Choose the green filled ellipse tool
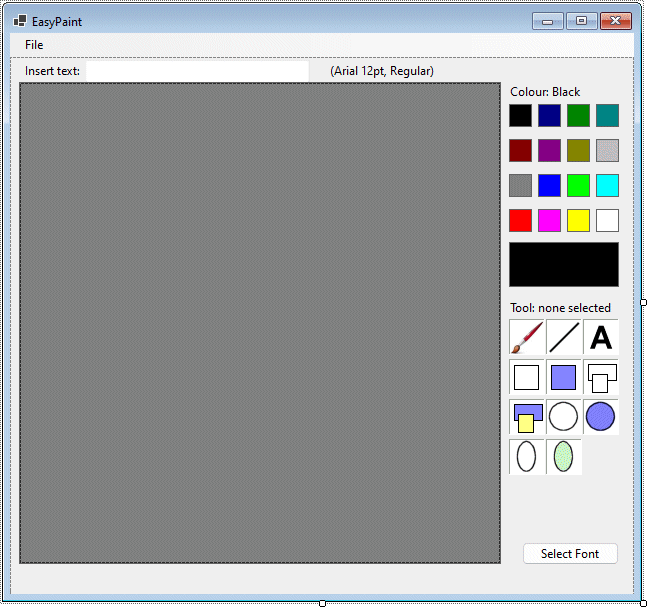The width and height of the screenshot is (647, 607). (x=564, y=456)
